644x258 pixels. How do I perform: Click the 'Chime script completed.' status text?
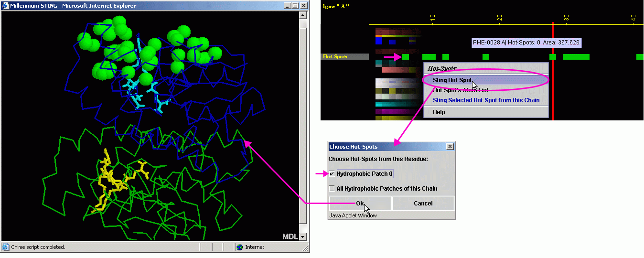point(38,247)
